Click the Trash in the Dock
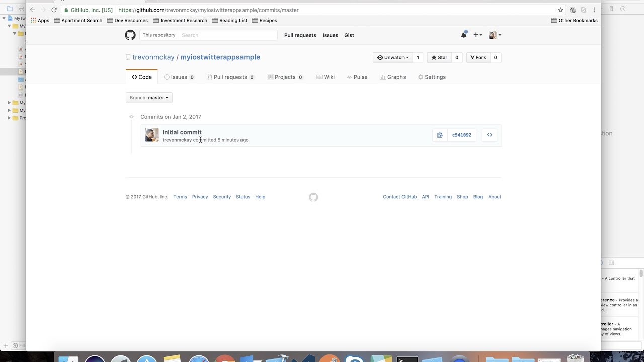Screen dimensions: 644x362 point(575,358)
